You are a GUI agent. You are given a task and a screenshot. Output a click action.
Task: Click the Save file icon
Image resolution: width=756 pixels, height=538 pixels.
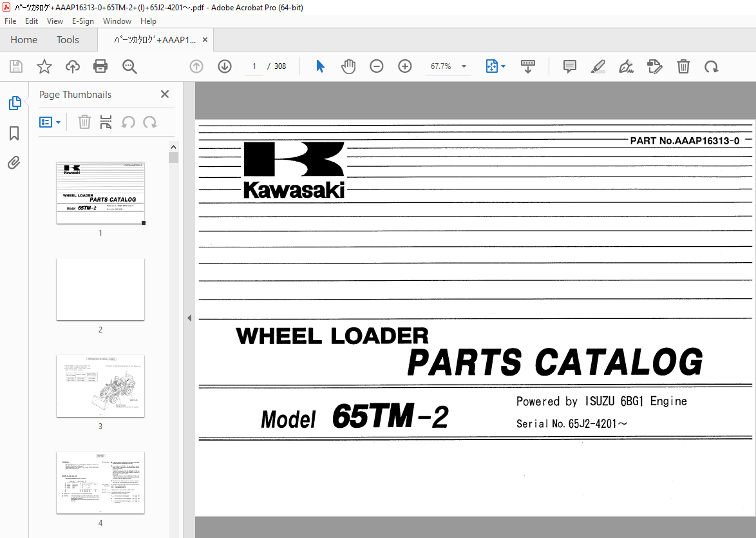16,66
